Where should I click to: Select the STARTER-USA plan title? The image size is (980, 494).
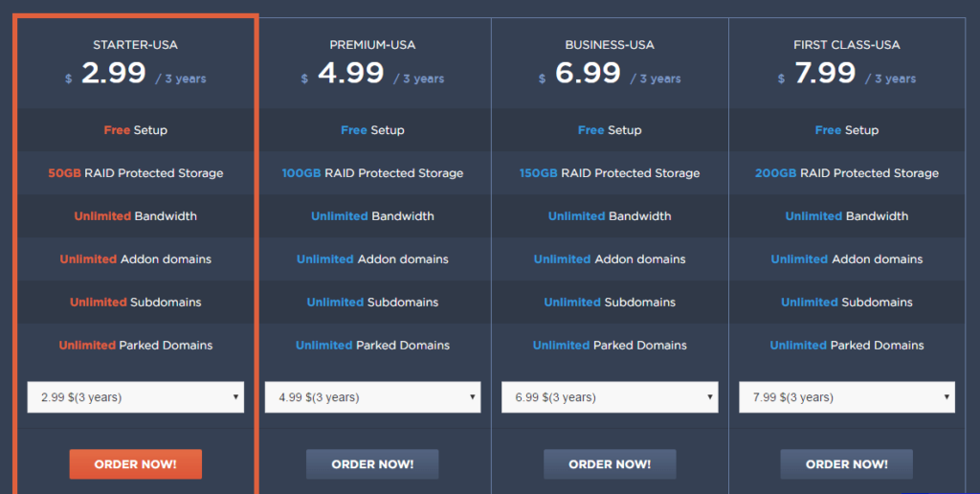click(x=135, y=45)
